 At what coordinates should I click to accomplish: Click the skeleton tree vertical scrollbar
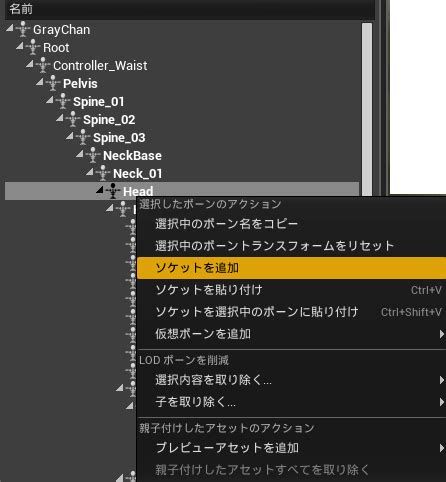367,109
